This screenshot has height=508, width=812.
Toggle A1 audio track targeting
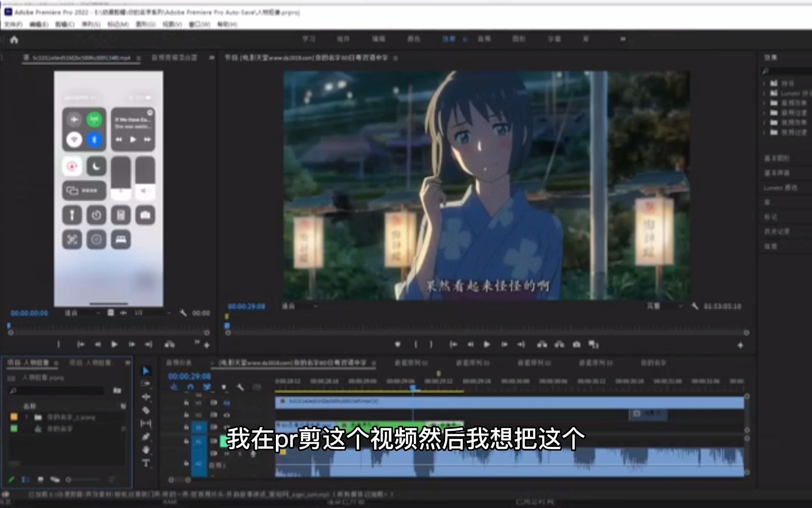[x=198, y=441]
